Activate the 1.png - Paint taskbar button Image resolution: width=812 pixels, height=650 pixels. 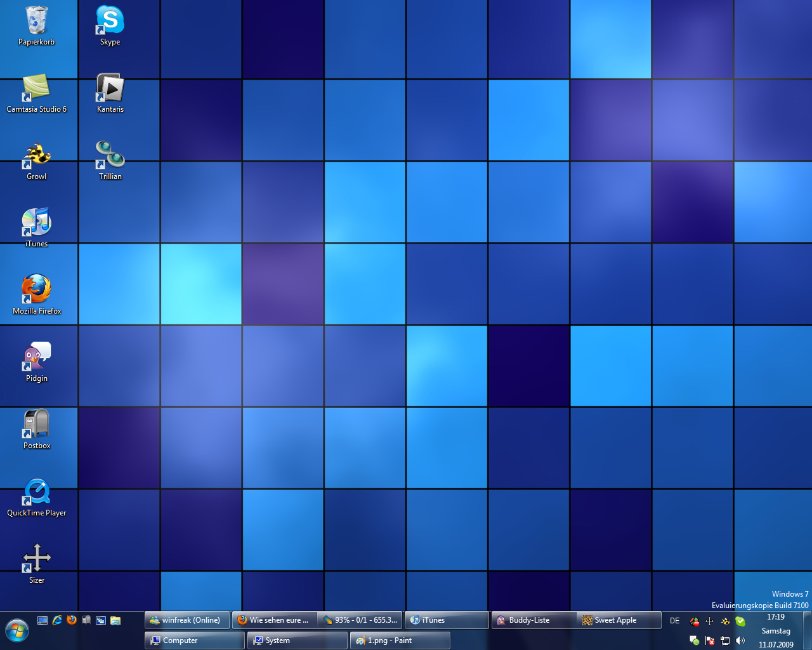(400, 640)
